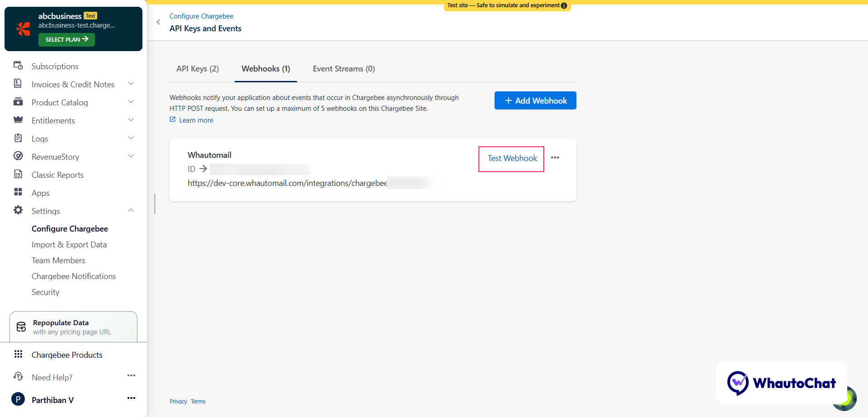868x417 pixels.
Task: Expand the Logs section
Action: [x=131, y=138]
